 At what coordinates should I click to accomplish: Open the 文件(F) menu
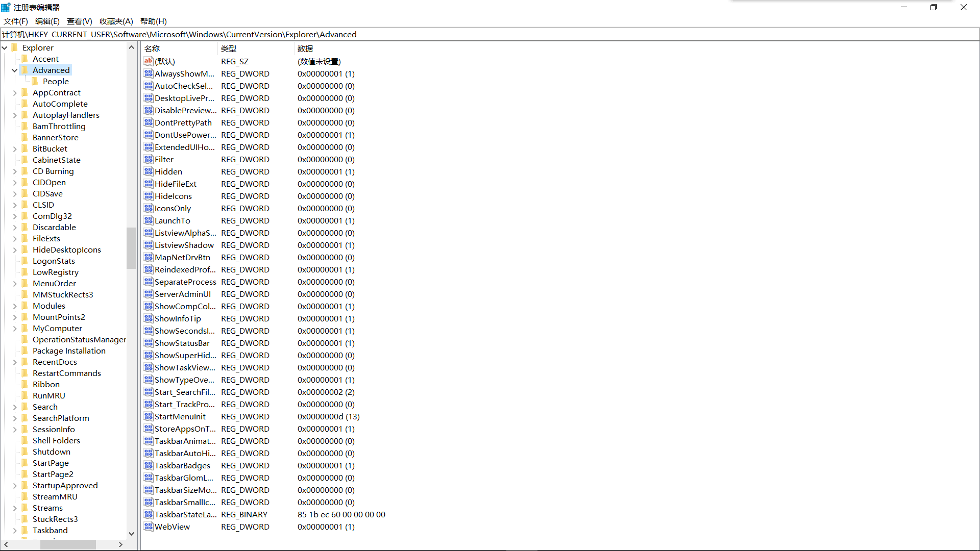tap(16, 21)
